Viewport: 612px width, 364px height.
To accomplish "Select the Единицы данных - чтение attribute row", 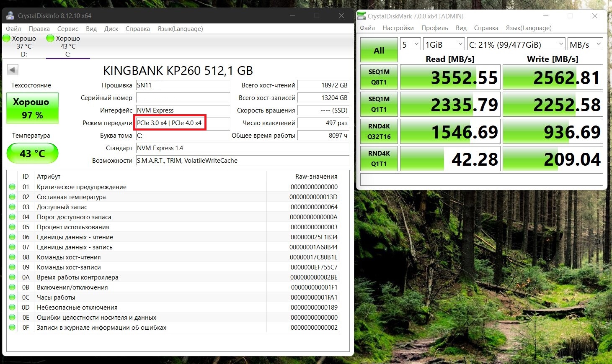I will pyautogui.click(x=173, y=237).
